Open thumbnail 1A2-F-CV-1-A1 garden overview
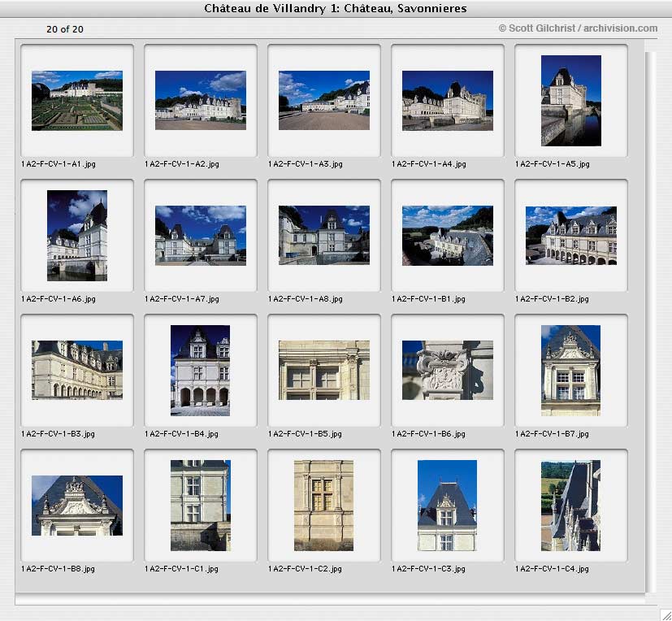 pos(77,101)
